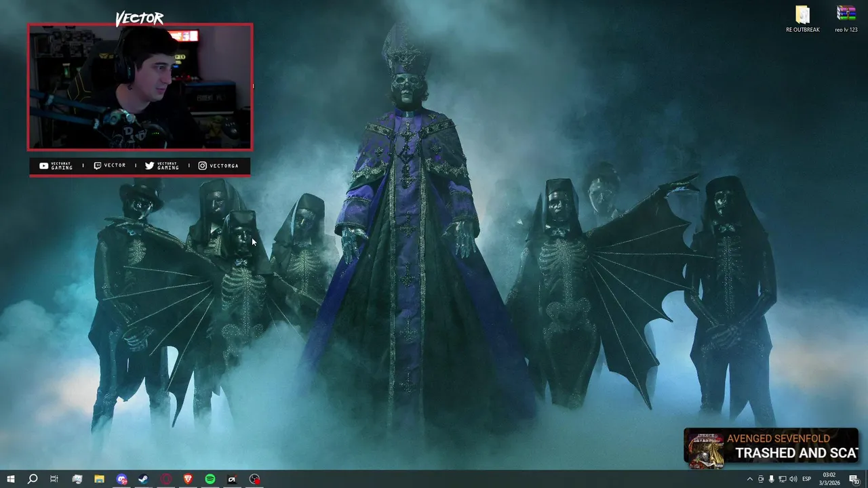
Task: Open File Explorer from the taskbar
Action: (x=99, y=479)
